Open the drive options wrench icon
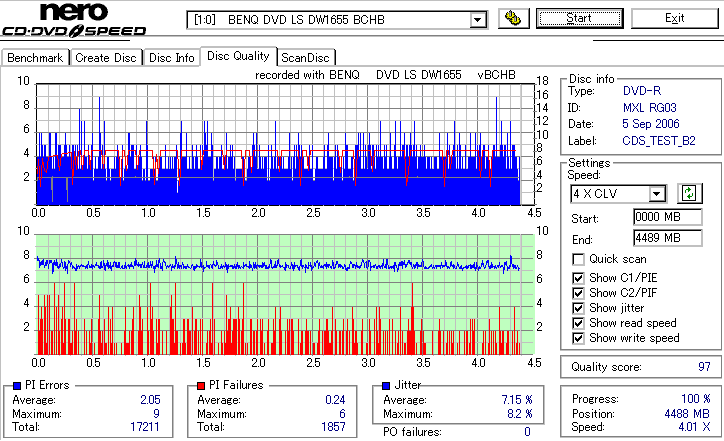 coord(513,18)
